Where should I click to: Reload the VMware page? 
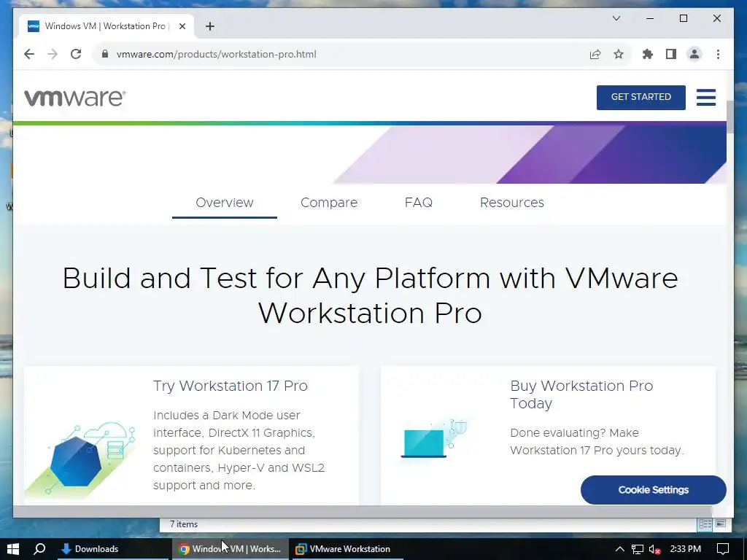(76, 54)
